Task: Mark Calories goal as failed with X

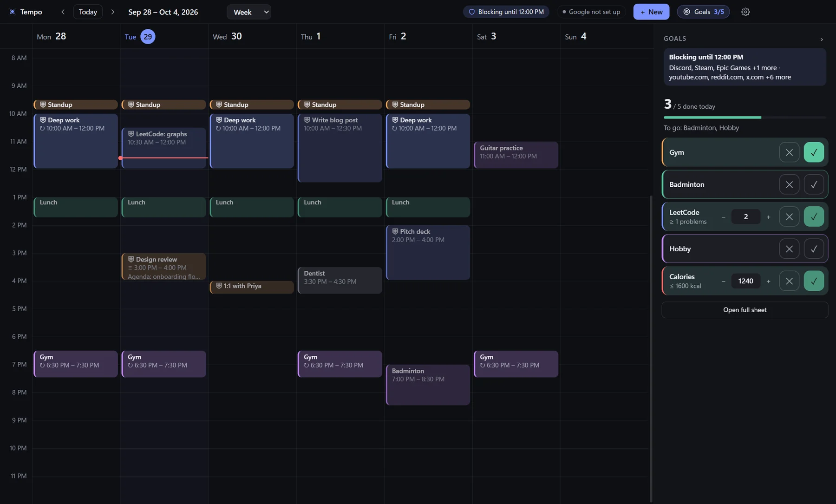Action: pyautogui.click(x=789, y=281)
